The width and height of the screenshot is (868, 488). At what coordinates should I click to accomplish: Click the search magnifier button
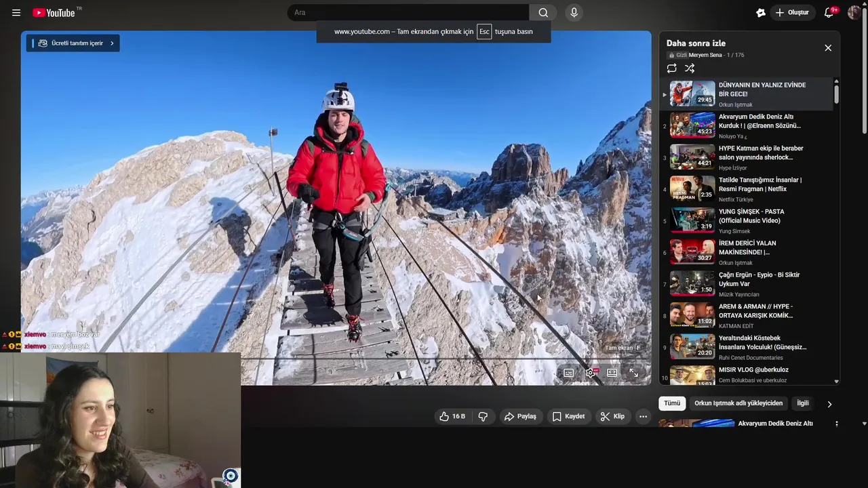pos(543,12)
